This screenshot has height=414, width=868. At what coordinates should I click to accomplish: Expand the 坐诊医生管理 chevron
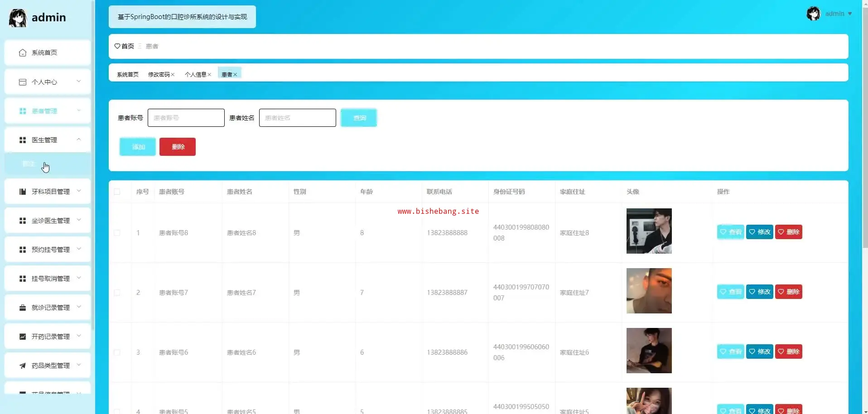79,220
